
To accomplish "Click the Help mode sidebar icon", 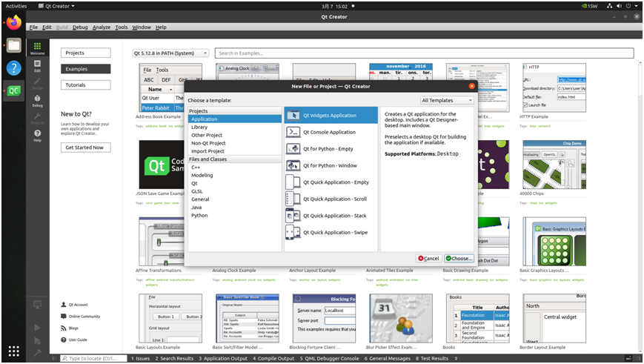I will [x=37, y=135].
